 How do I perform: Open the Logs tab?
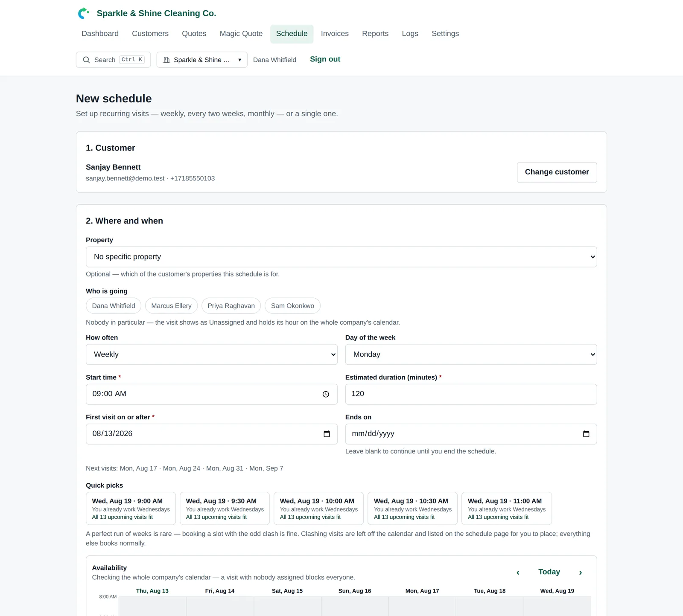(410, 34)
